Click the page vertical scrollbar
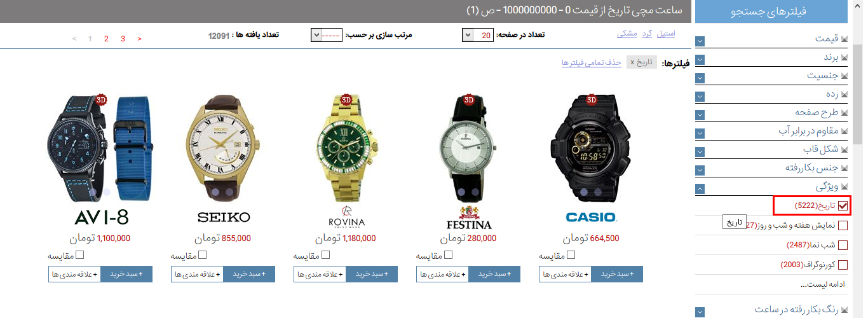 (858, 159)
